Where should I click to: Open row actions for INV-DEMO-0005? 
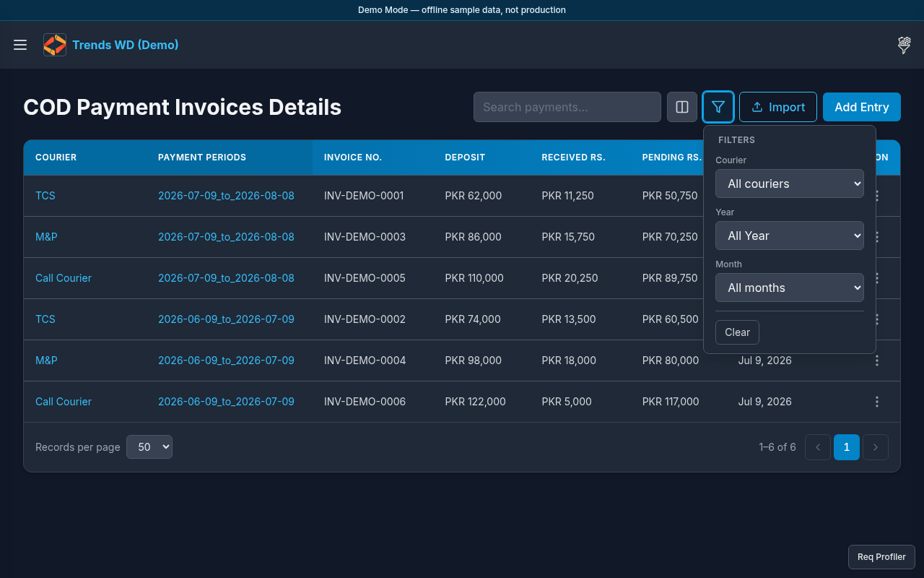pos(877,278)
